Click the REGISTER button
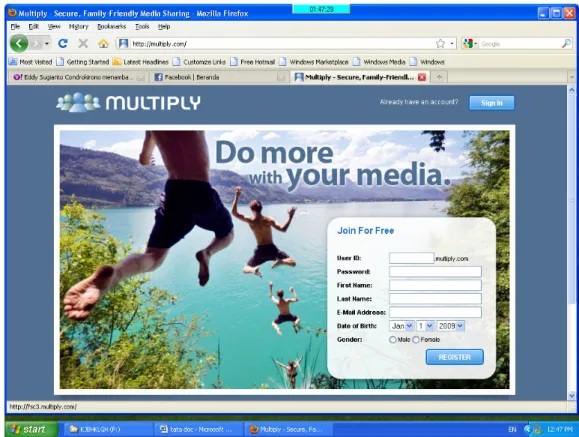This screenshot has width=579, height=437. (455, 357)
